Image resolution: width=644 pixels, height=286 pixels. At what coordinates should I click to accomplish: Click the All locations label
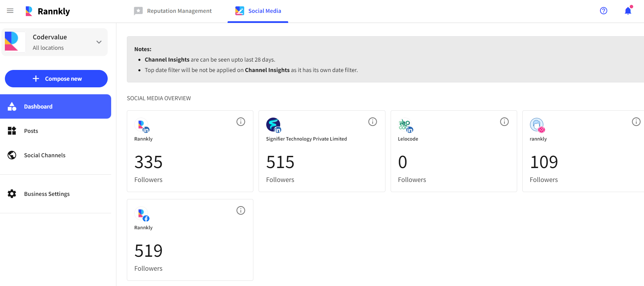(x=48, y=48)
